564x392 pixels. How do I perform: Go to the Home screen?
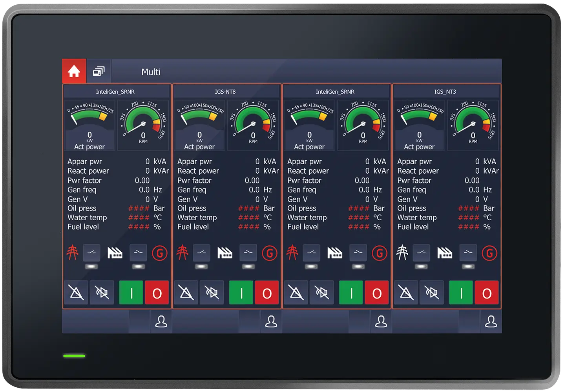(x=74, y=71)
